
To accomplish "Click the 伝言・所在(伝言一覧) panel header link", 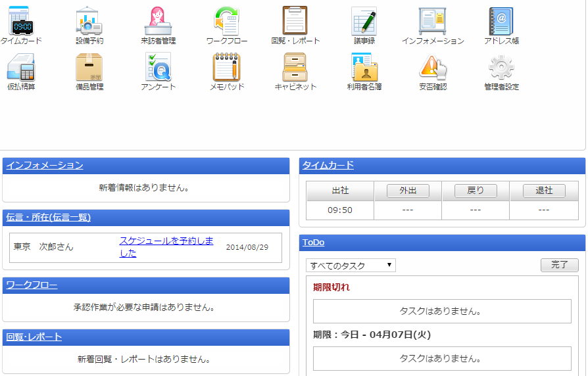I will tap(48, 218).
